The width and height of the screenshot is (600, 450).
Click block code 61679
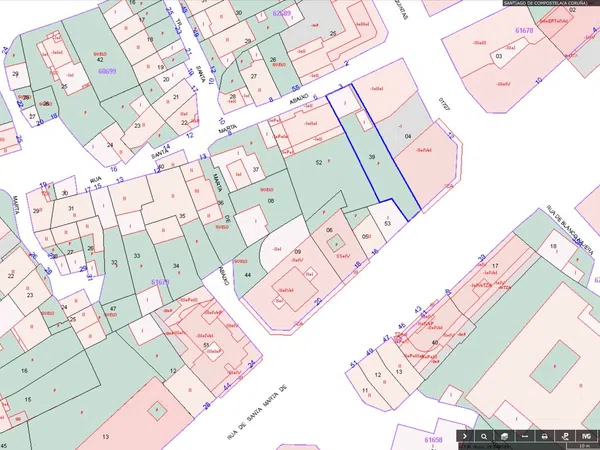point(160,282)
